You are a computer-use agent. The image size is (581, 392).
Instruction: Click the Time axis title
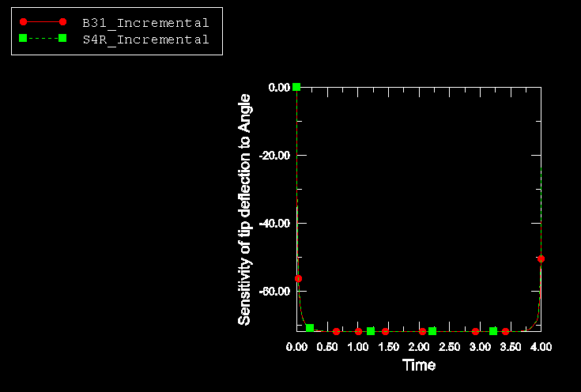point(419,365)
